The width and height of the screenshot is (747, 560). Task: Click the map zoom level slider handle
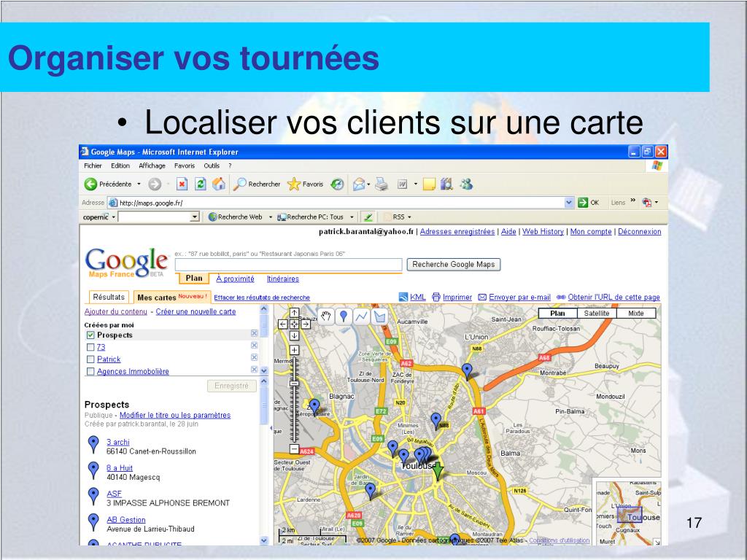pos(294,384)
